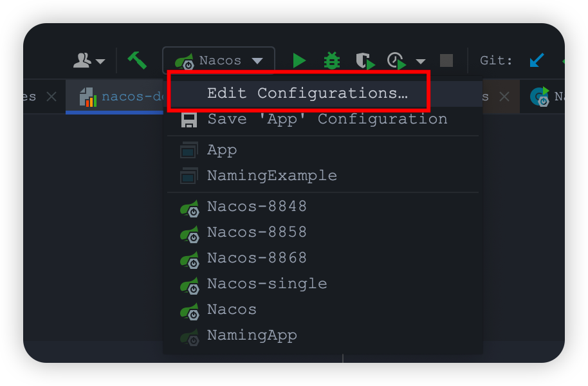The width and height of the screenshot is (588, 386).
Task: Select the NamingExample configuration
Action: click(271, 176)
